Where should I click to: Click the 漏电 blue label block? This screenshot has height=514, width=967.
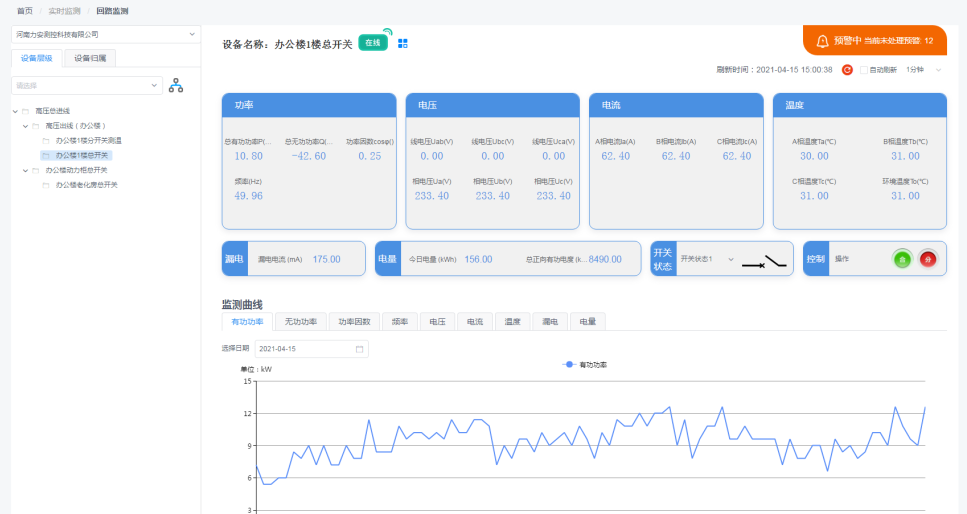point(234,259)
